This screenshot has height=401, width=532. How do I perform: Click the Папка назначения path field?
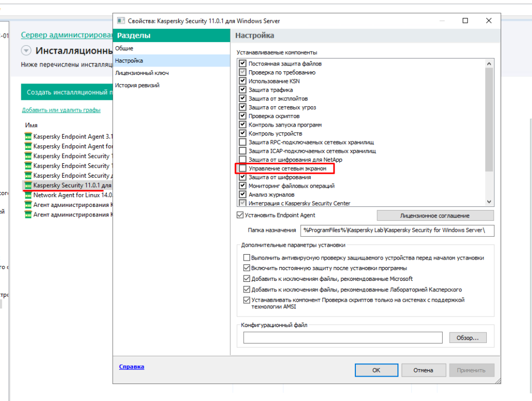397,230
